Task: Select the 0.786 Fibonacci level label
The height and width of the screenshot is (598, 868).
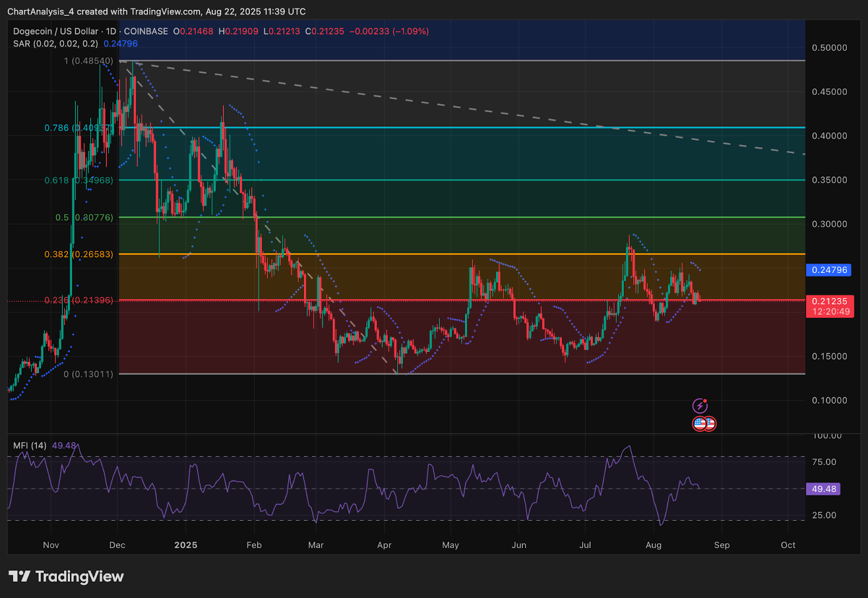Action: point(56,128)
